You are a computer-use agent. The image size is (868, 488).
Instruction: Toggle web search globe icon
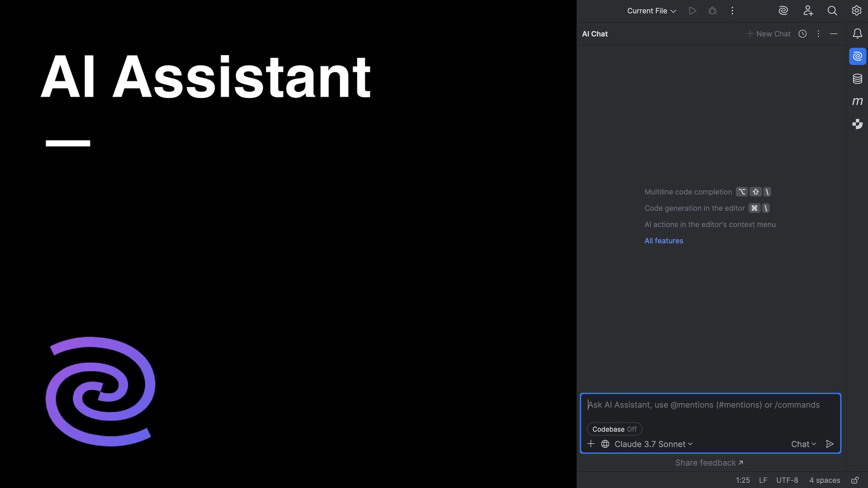coord(605,444)
